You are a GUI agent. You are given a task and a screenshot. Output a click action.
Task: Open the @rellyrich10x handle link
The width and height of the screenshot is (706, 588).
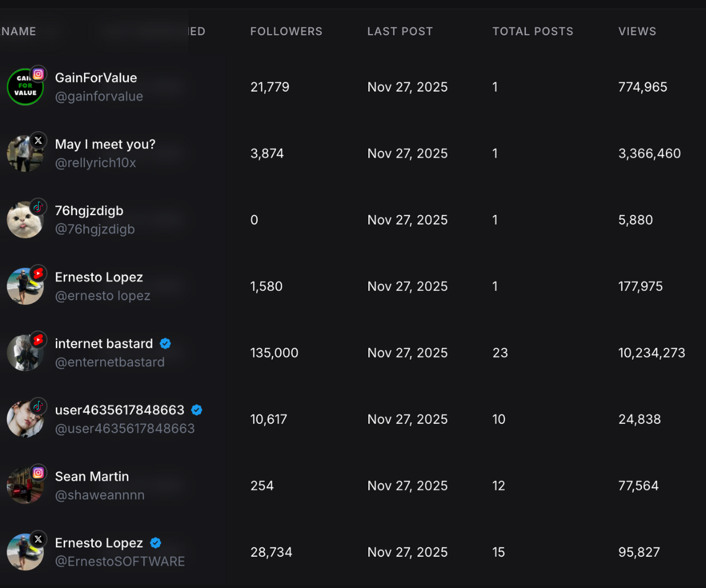pos(95,163)
